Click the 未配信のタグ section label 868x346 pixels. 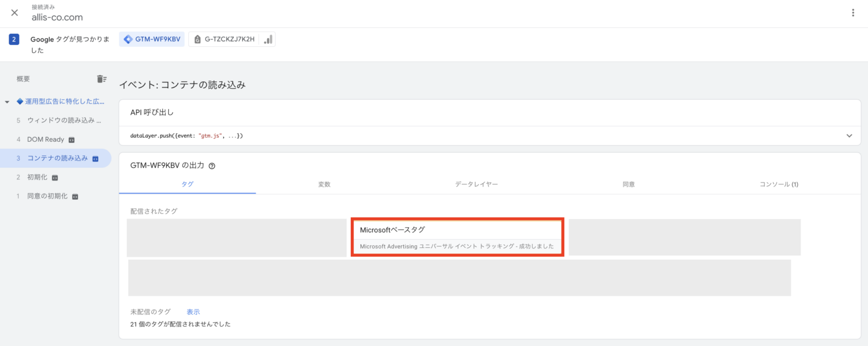151,312
